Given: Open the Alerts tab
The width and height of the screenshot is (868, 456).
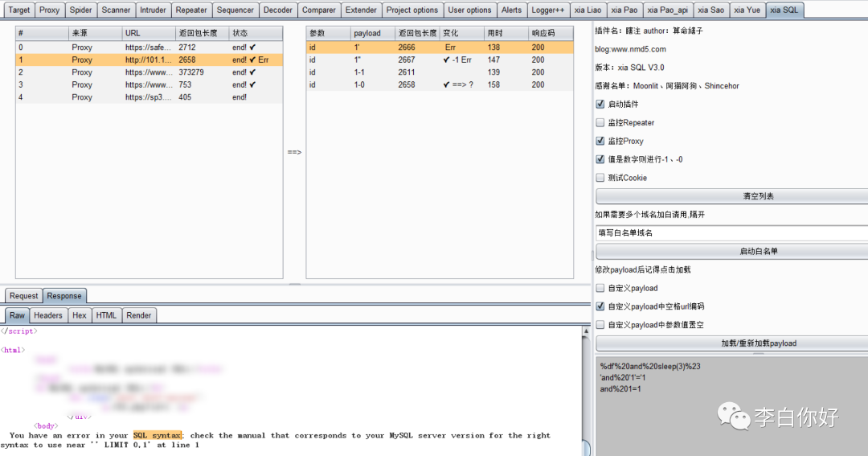Looking at the screenshot, I should coord(511,10).
